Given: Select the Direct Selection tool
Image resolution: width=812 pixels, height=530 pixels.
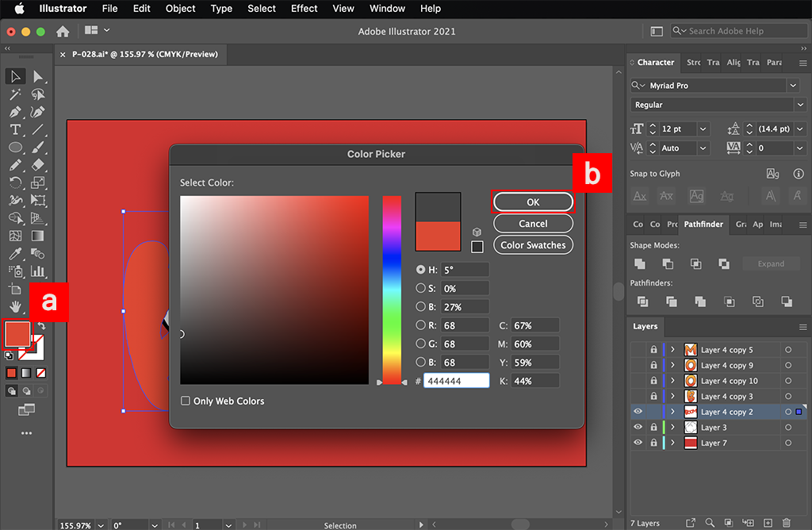Looking at the screenshot, I should tap(38, 77).
